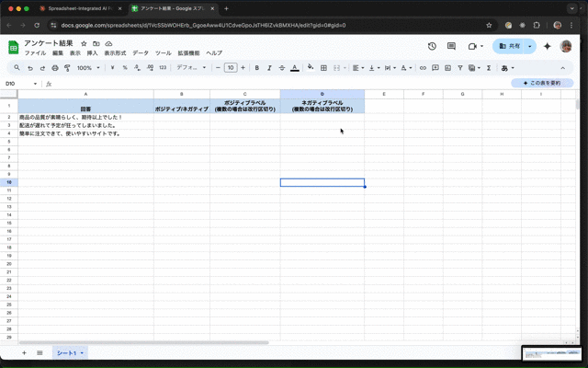Show all comments panel
588x368 pixels.
tap(451, 46)
